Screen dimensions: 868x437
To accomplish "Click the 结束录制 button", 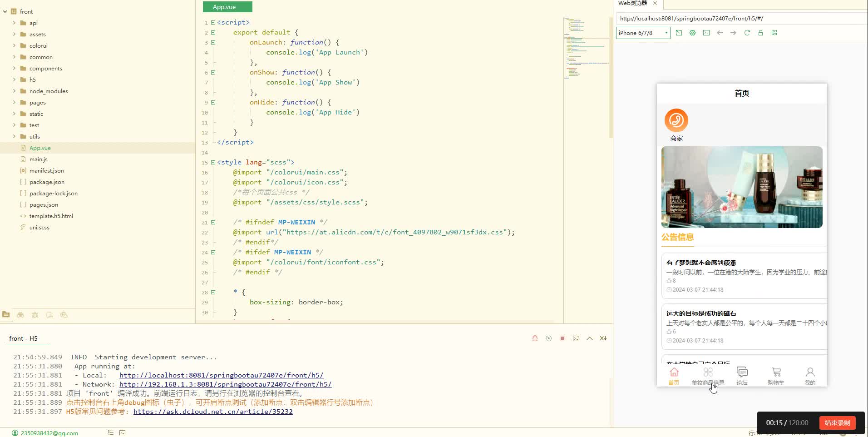I will click(x=837, y=423).
